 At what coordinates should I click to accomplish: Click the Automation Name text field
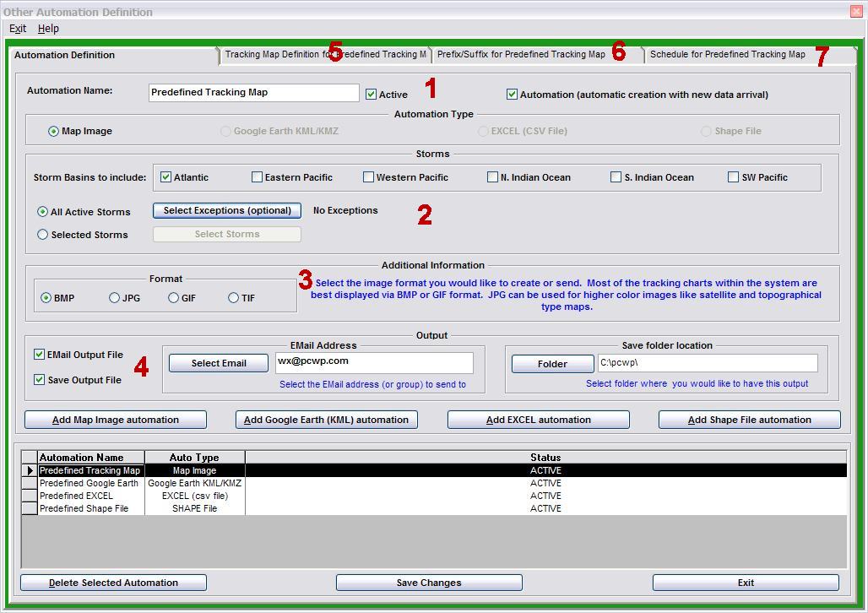click(x=253, y=93)
